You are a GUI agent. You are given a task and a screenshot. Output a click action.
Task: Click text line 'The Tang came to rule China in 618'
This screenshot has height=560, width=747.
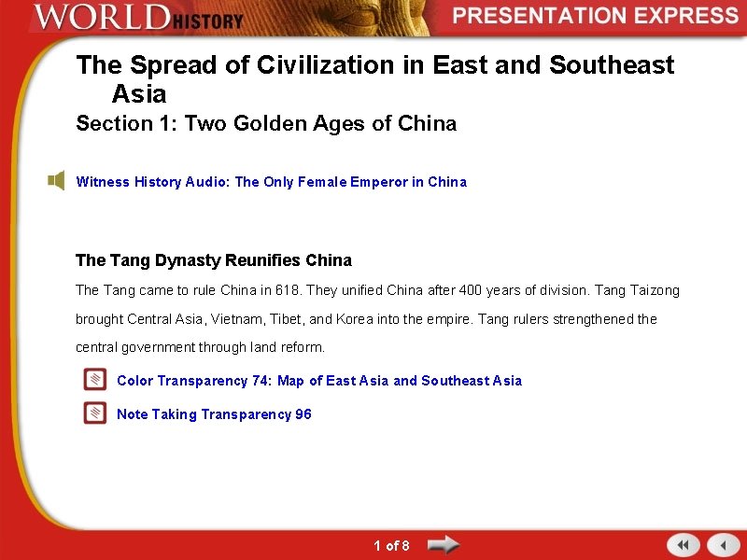click(x=377, y=290)
